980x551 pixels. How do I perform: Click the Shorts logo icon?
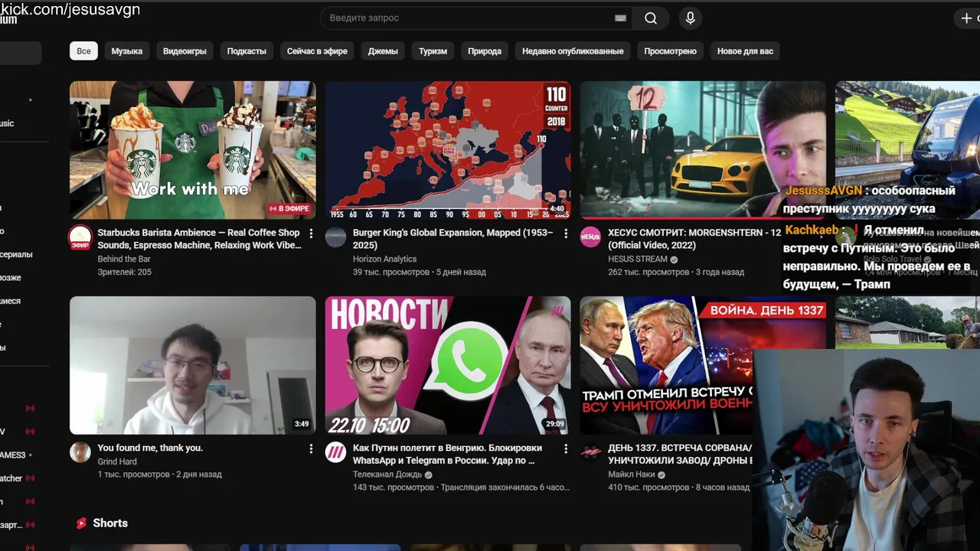pyautogui.click(x=80, y=523)
